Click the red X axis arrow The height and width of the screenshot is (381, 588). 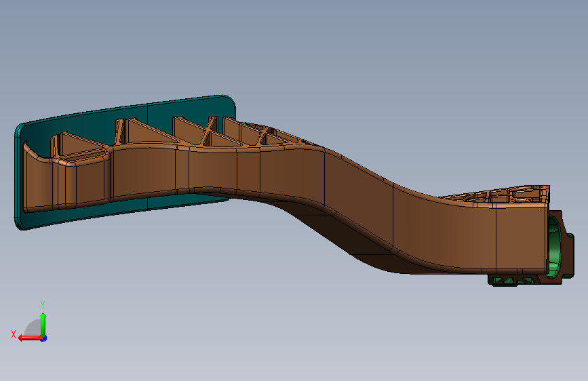pyautogui.click(x=30, y=338)
